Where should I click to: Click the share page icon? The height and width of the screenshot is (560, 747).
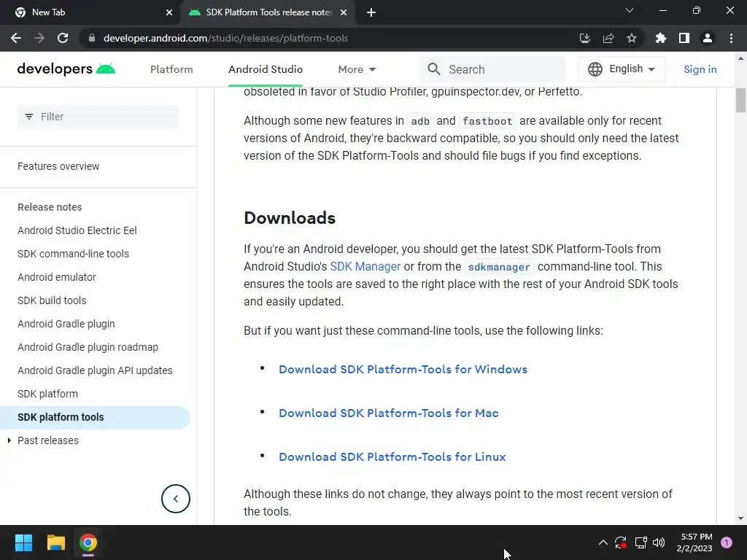[x=608, y=38]
